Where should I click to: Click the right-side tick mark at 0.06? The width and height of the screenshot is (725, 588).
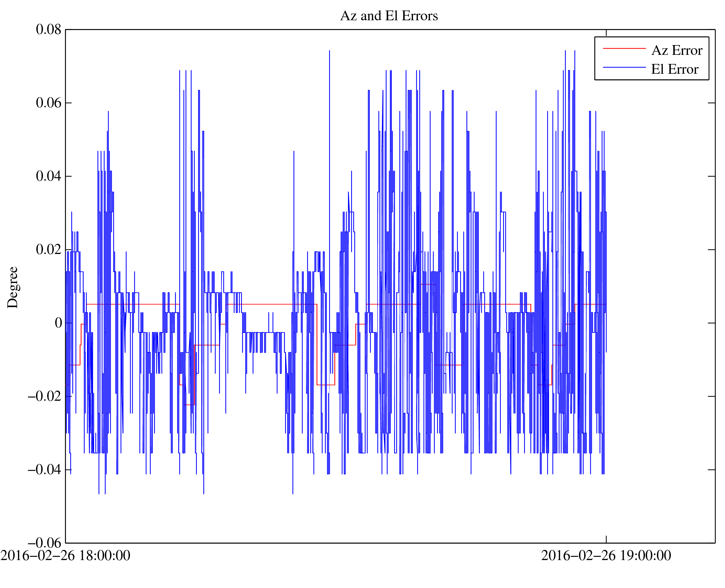711,103
